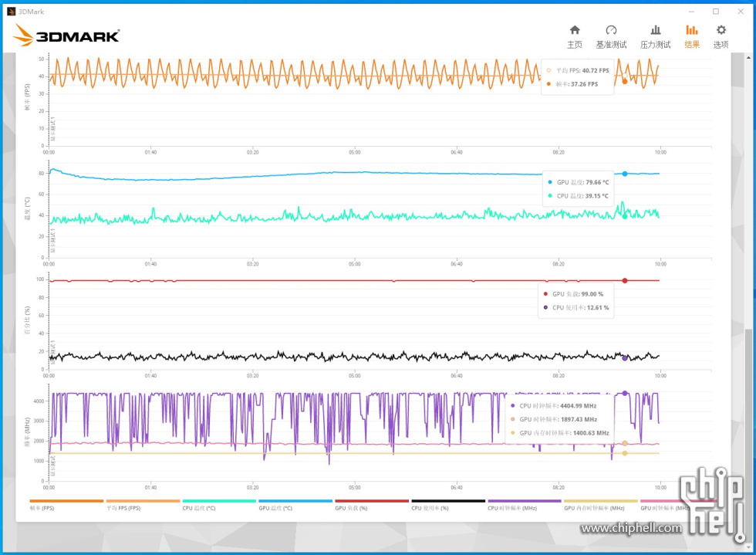Click the orange FPS chart data point
Screen dimensions: 756x555
click(x=625, y=81)
